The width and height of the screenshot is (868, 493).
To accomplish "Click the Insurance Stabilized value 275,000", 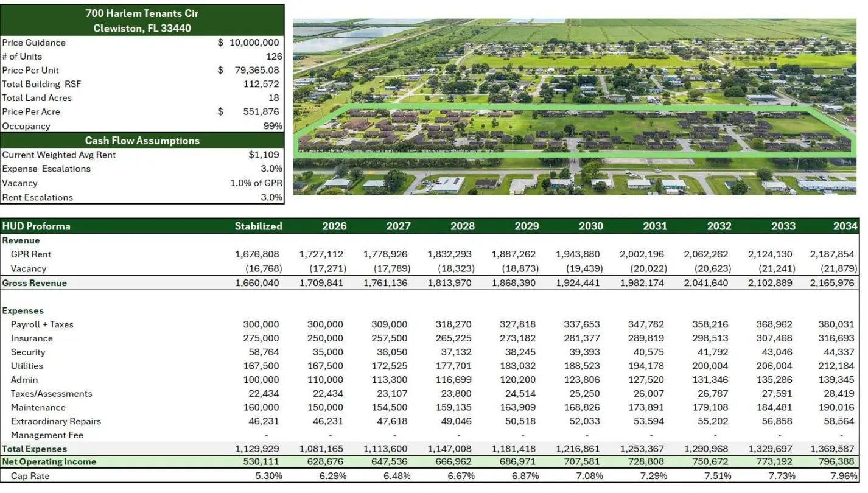I will (261, 338).
